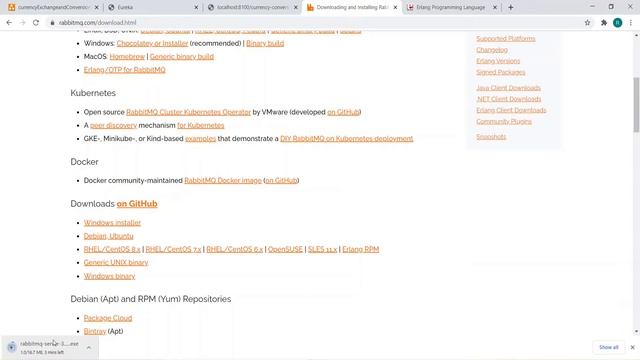Open the Erlang RPM link
This screenshot has width=640, height=360.
tap(360, 249)
